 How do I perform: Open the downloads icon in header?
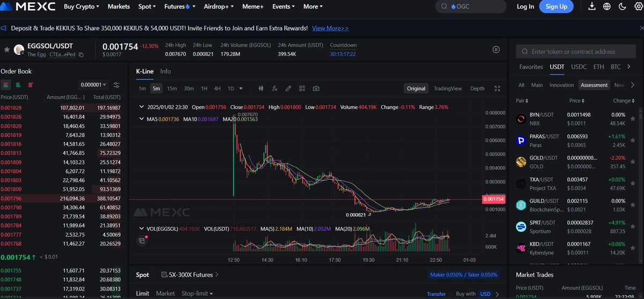[x=592, y=6]
